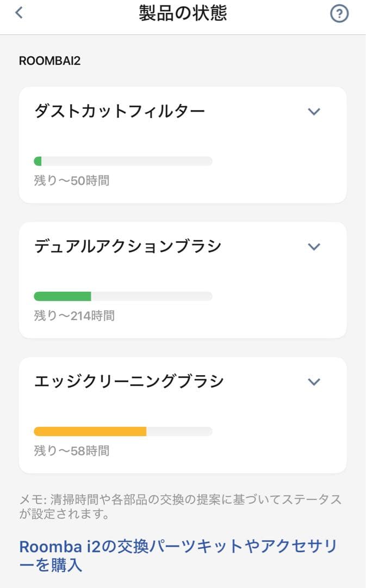Click the ダストカットフィルター progress bar
366x588 pixels.
pos(123,161)
